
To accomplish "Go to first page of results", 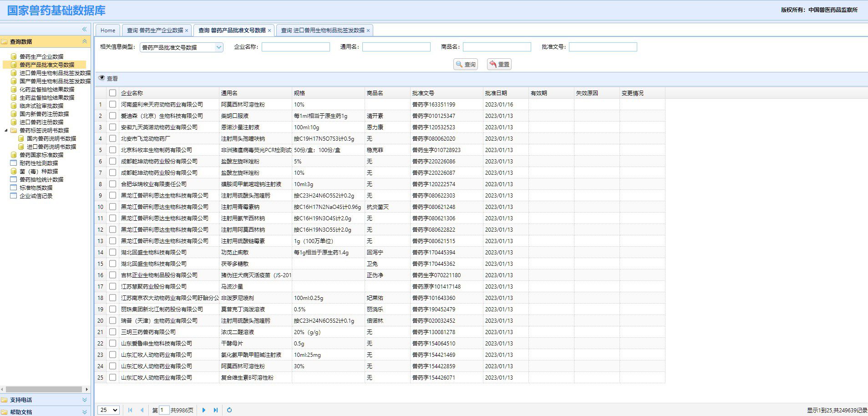I will coord(130,410).
